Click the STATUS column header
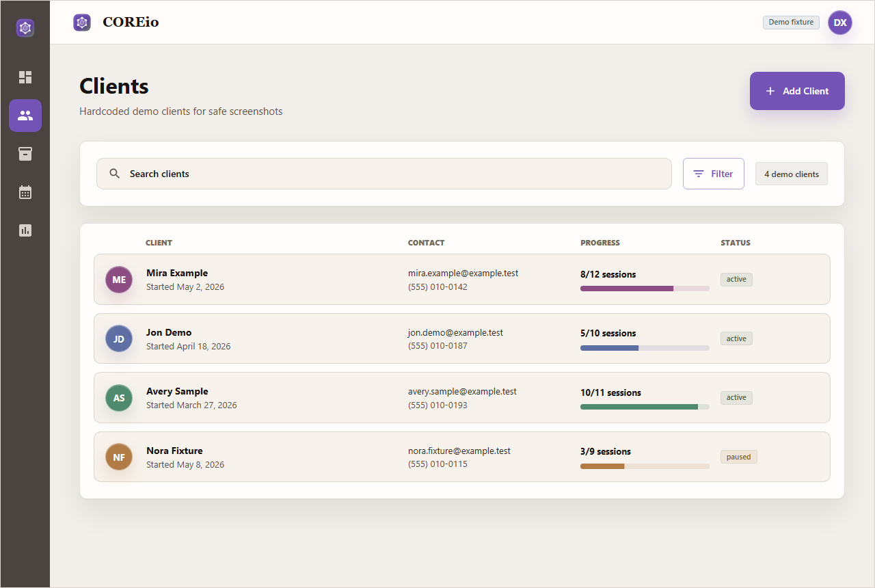 coord(736,243)
